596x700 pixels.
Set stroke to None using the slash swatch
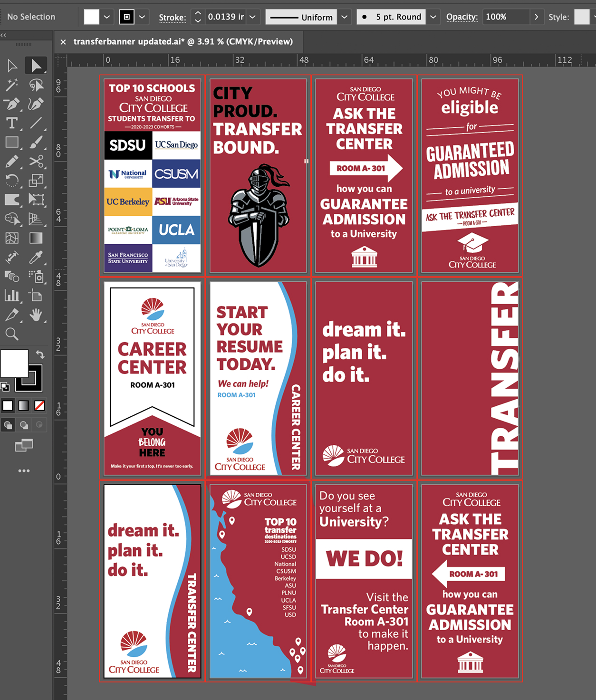40,405
